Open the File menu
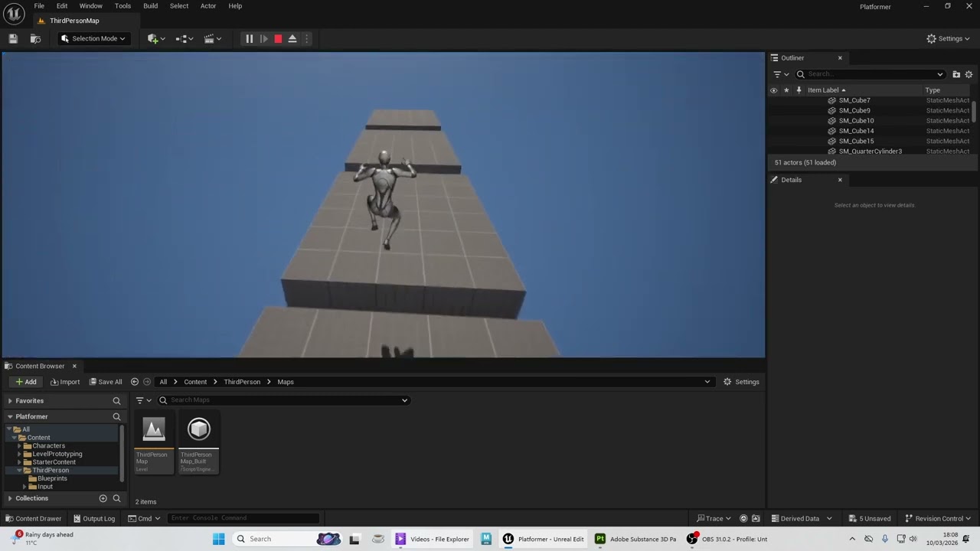The height and width of the screenshot is (551, 980). tap(39, 6)
